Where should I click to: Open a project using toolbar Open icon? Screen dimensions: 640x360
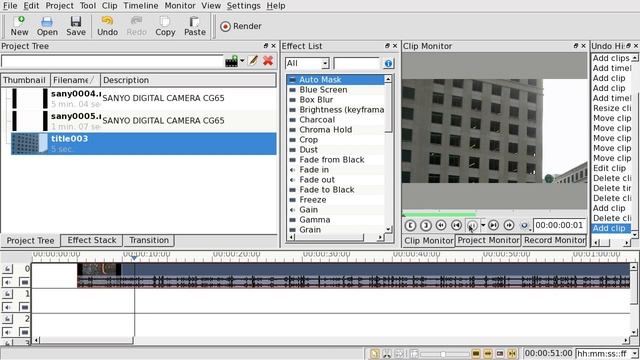coord(47,26)
